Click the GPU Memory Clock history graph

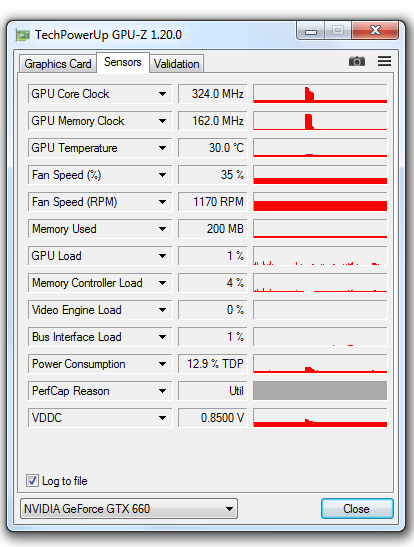320,121
